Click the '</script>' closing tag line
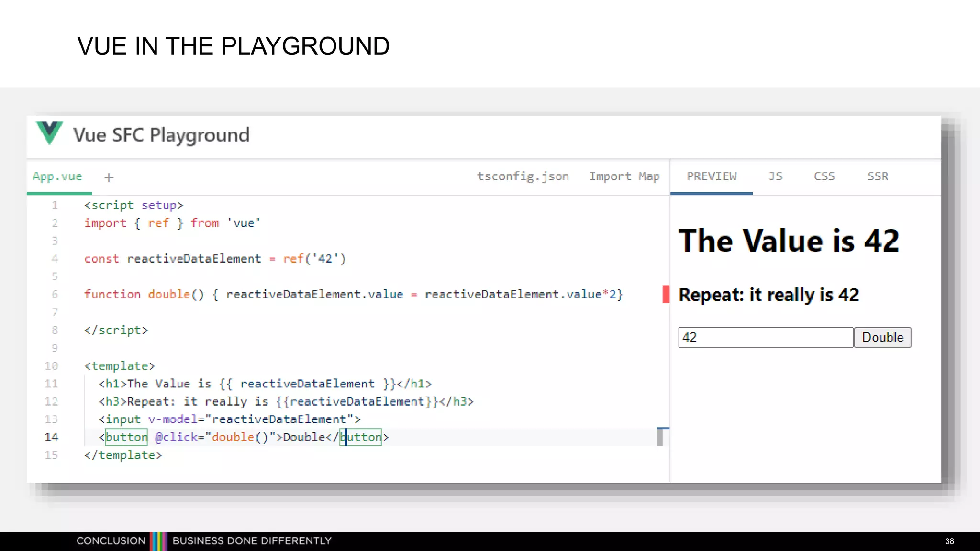 click(x=116, y=330)
